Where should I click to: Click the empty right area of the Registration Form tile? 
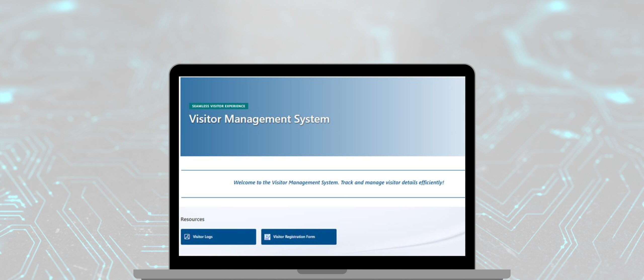[x=327, y=237]
